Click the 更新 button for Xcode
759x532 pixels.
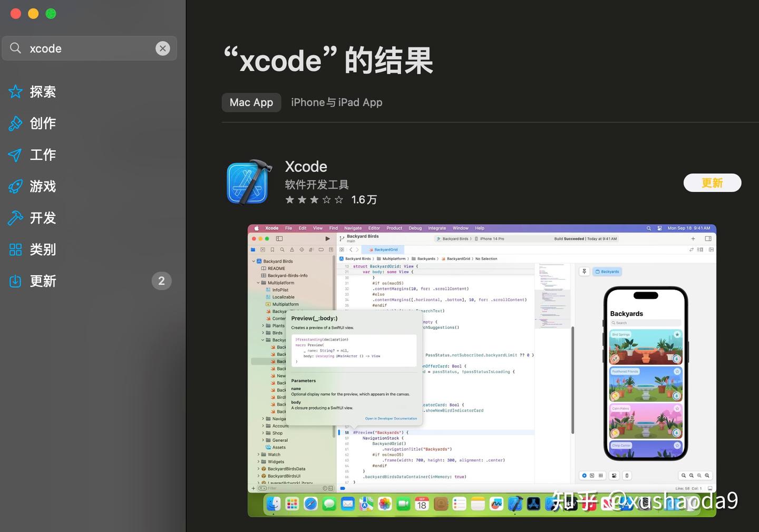click(x=713, y=183)
